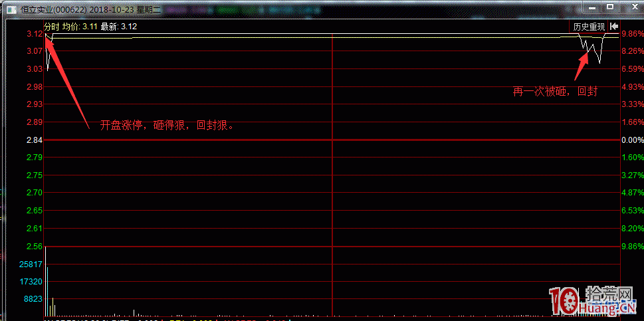This screenshot has width=644, height=321.
Task: Click the 2.98 price axis label
Action: coord(35,86)
